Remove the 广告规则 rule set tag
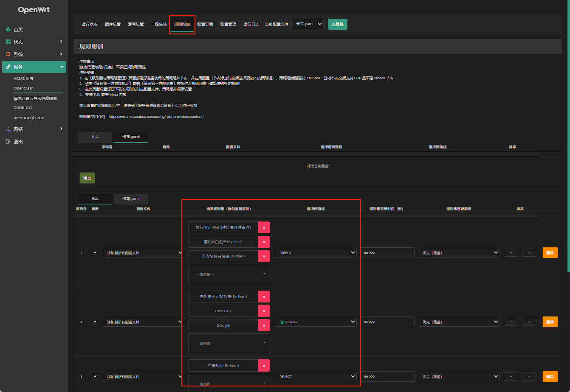Screen dimensions: 570x392 point(264,366)
